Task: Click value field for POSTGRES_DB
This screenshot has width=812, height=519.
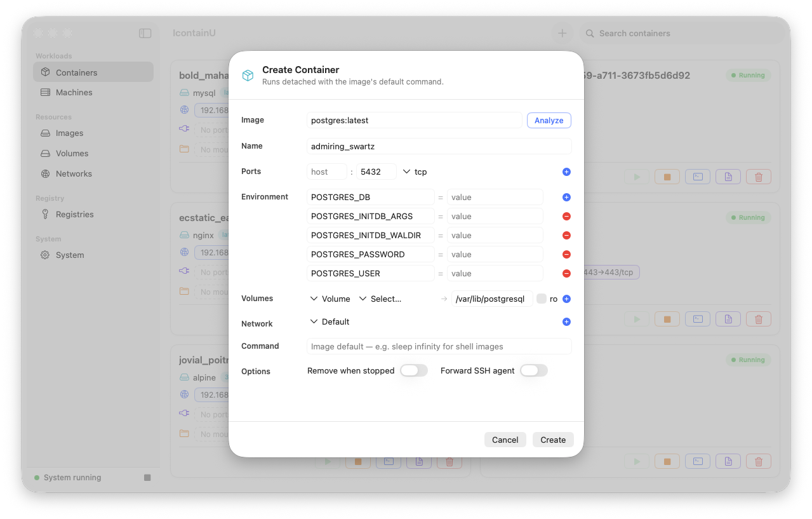Action: click(495, 197)
